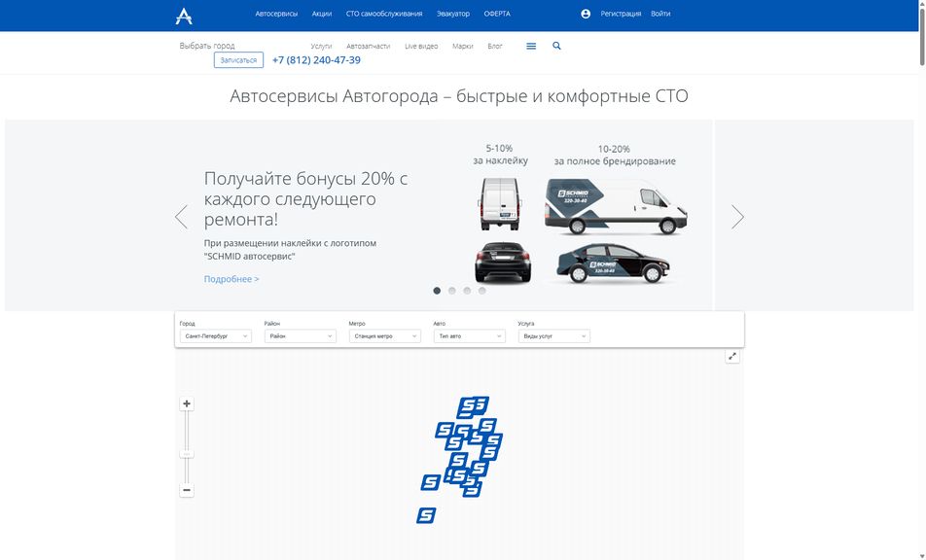Viewport: 926px width, 560px height.
Task: Go to the Услуги section
Action: coord(321,46)
